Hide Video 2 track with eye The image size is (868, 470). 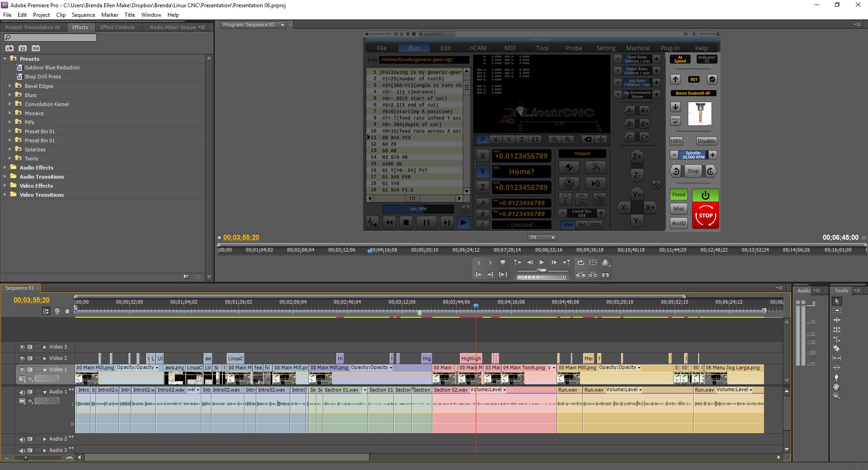[22, 359]
